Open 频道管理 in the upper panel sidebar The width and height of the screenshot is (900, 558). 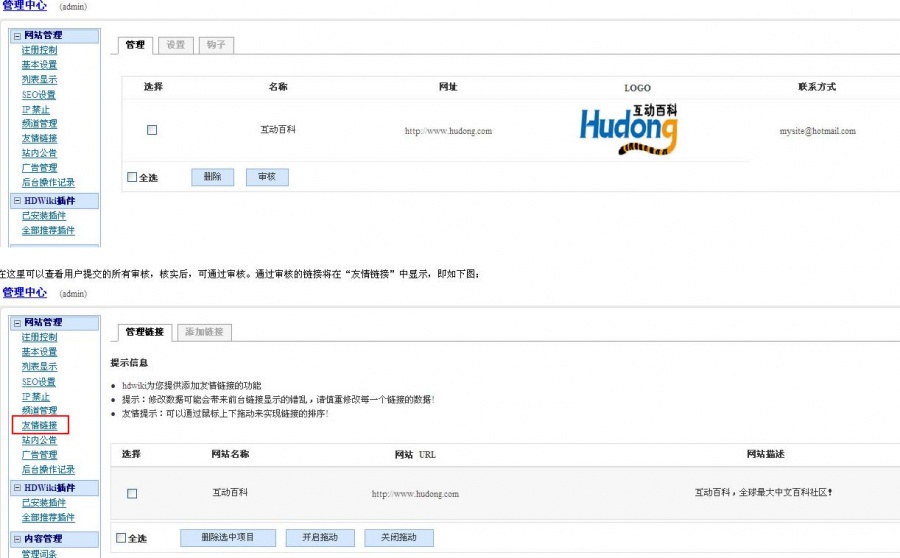tap(40, 123)
